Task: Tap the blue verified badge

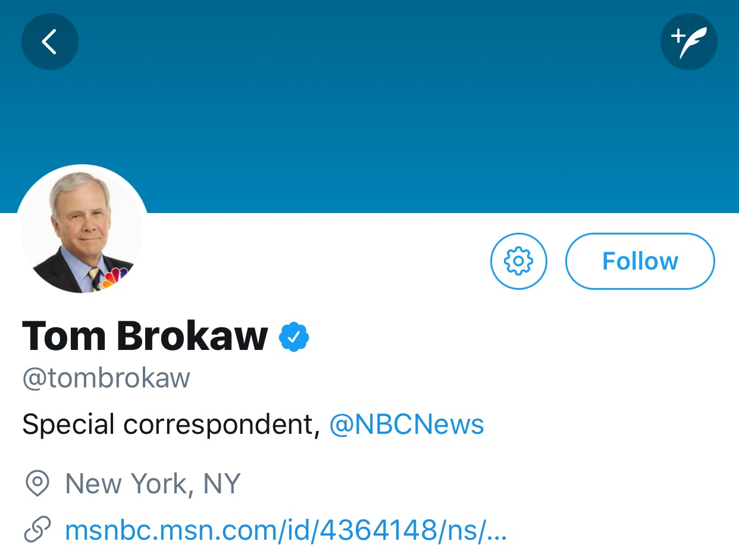Action: pos(294,337)
